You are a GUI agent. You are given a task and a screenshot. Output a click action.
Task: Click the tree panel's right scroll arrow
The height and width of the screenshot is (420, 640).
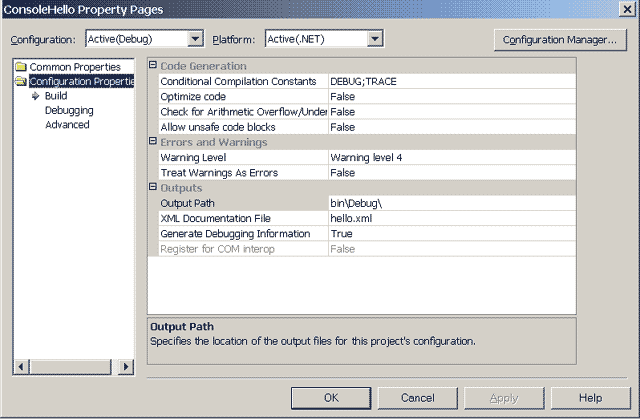[x=126, y=367]
